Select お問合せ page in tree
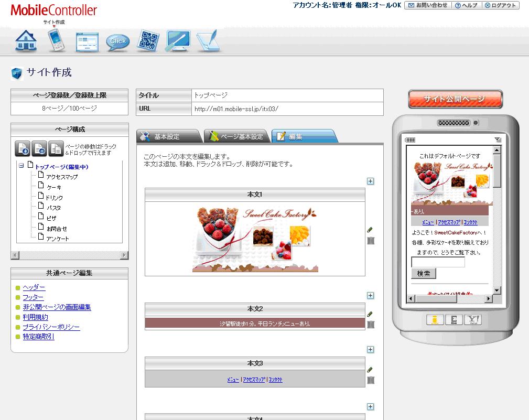 [x=57, y=229]
